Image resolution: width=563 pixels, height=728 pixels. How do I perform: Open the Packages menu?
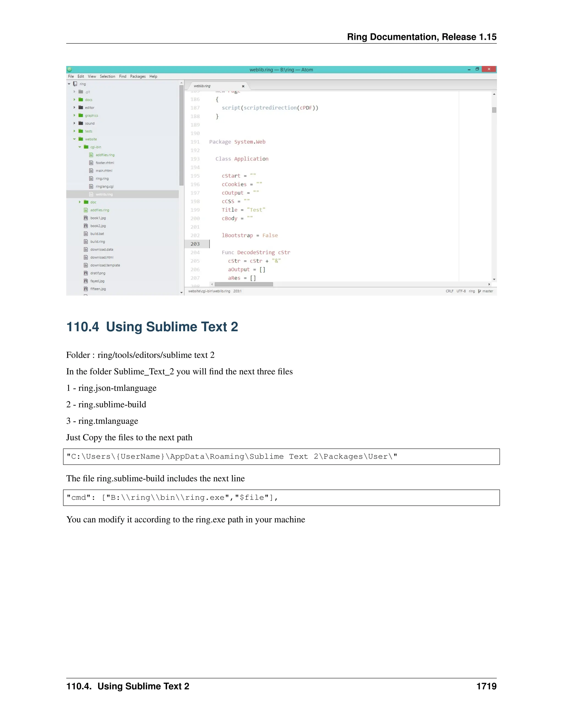138,76
